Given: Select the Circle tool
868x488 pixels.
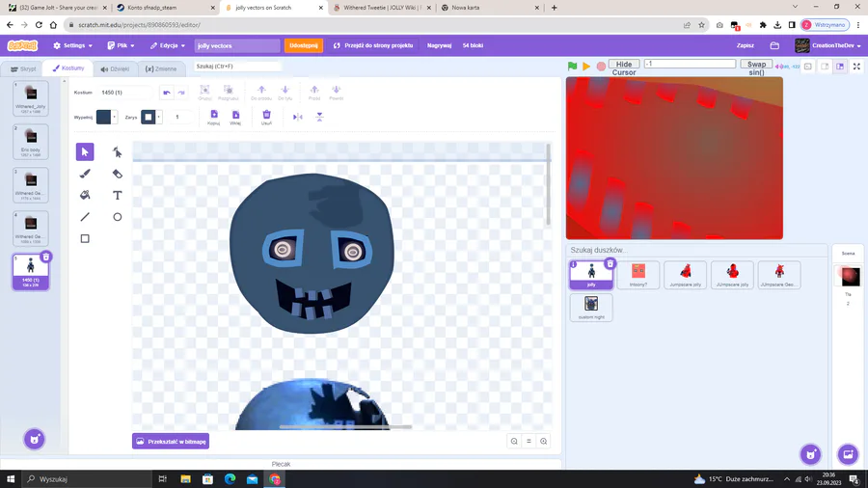Looking at the screenshot, I should [x=117, y=217].
